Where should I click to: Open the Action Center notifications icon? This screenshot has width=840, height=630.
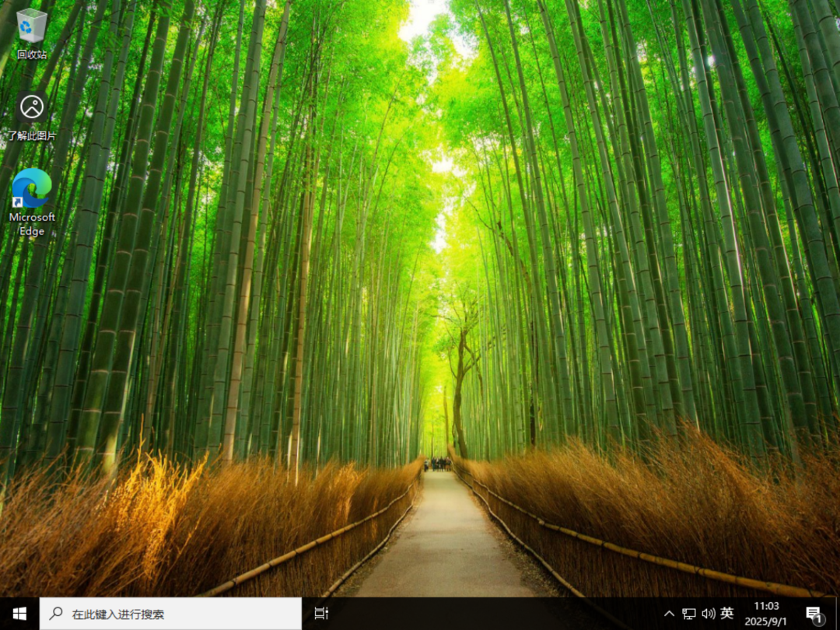pyautogui.click(x=814, y=614)
